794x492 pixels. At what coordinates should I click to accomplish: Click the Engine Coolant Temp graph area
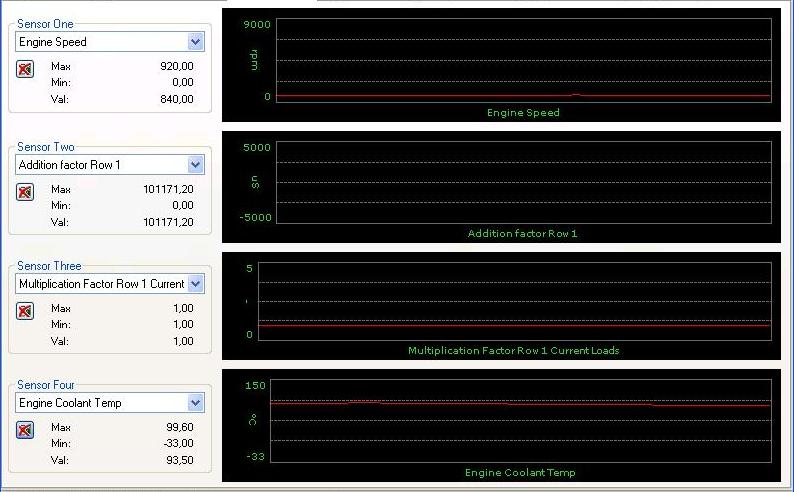(521, 421)
